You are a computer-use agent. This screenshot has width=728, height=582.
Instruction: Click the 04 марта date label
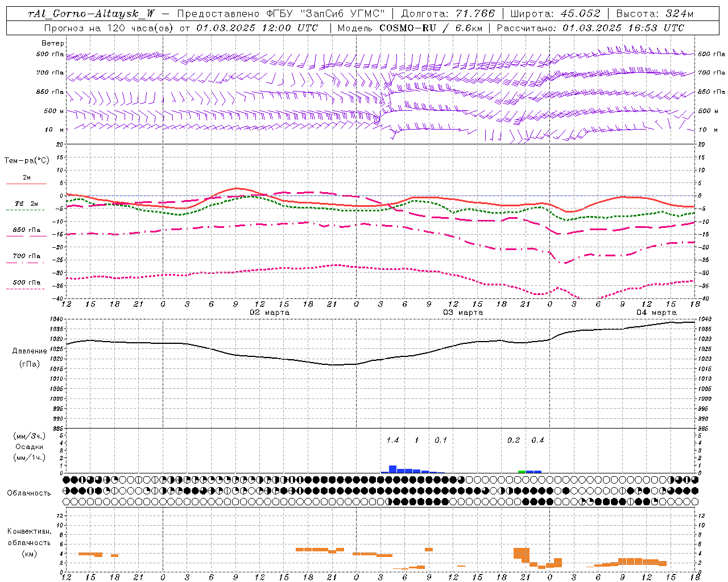tap(656, 313)
